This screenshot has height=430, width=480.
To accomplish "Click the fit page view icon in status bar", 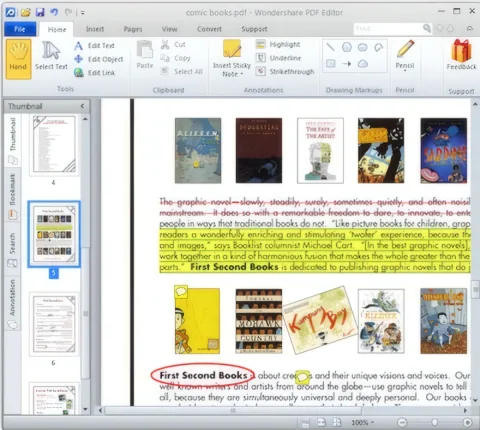I will [337, 422].
